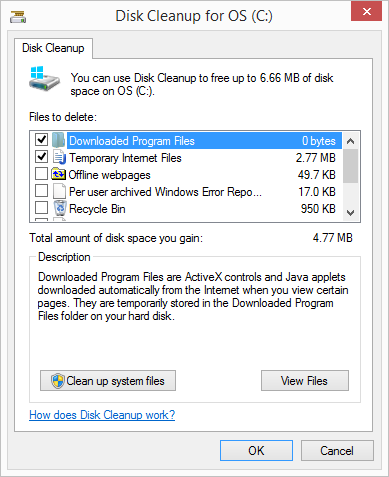Click the Windows drive icon near description
This screenshot has height=477, width=389.
44,79
